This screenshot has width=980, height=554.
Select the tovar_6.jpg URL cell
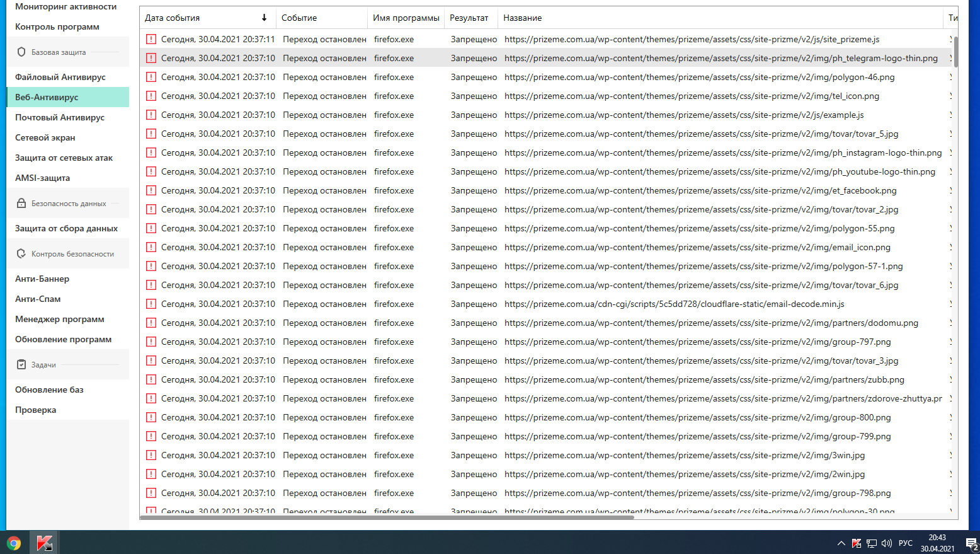tap(701, 285)
